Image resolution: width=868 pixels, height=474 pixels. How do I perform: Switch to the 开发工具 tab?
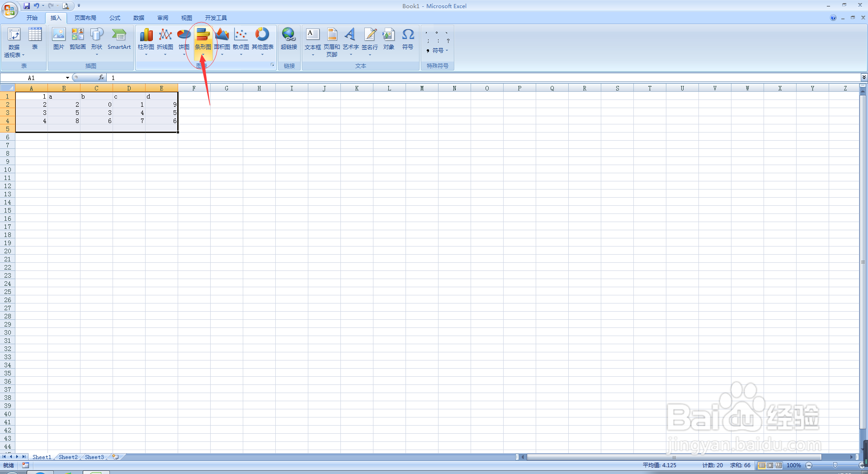[216, 18]
